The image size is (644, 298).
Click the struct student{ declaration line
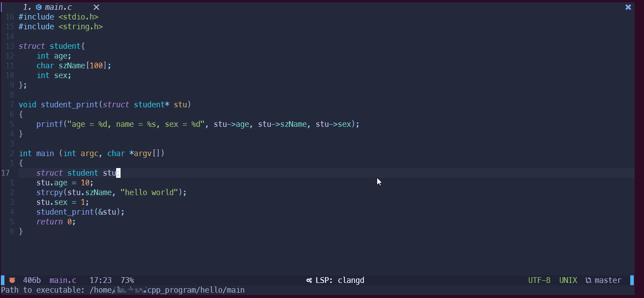point(52,46)
